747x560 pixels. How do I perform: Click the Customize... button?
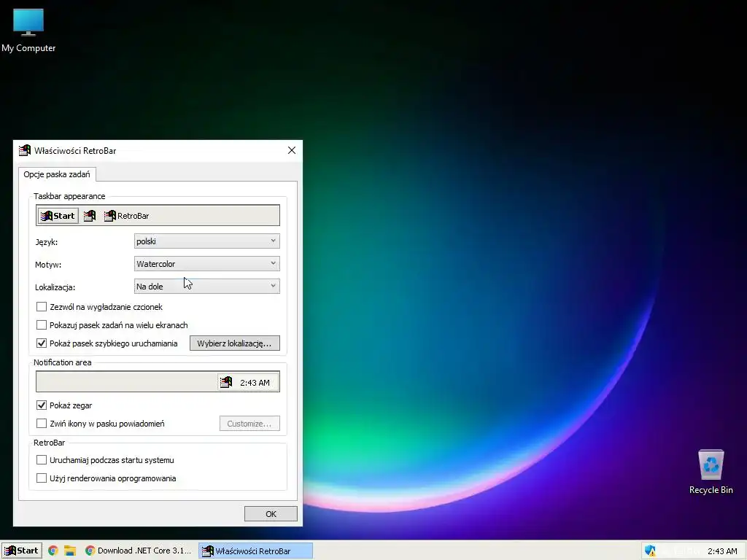[x=249, y=424]
